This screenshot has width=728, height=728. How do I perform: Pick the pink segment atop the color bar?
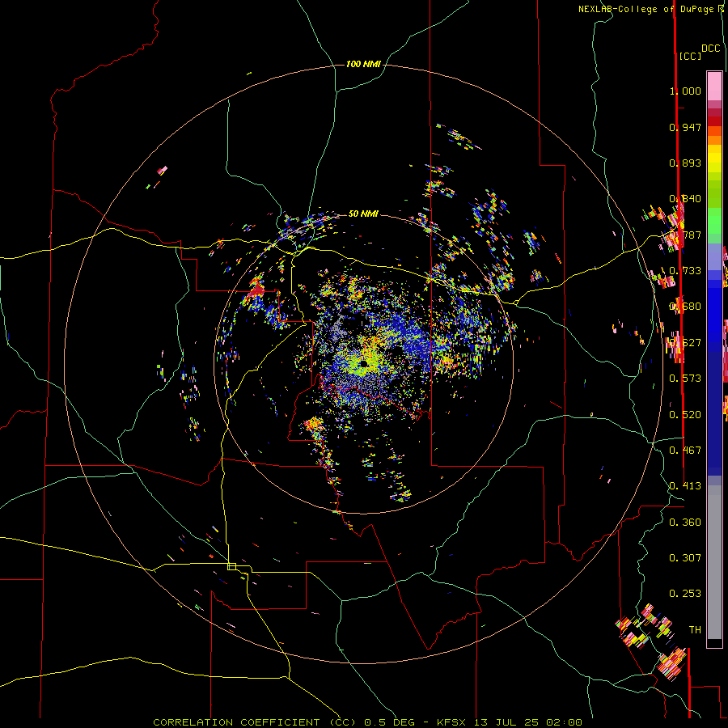714,87
